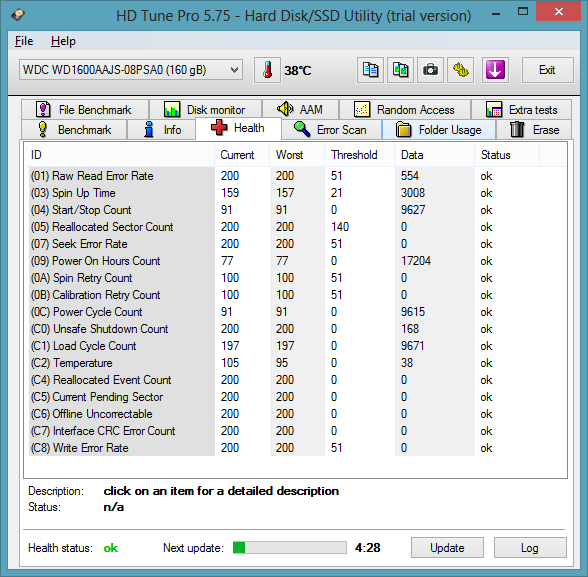Click the 9671 load cycle data value
This screenshot has height=577, width=588.
[x=412, y=346]
